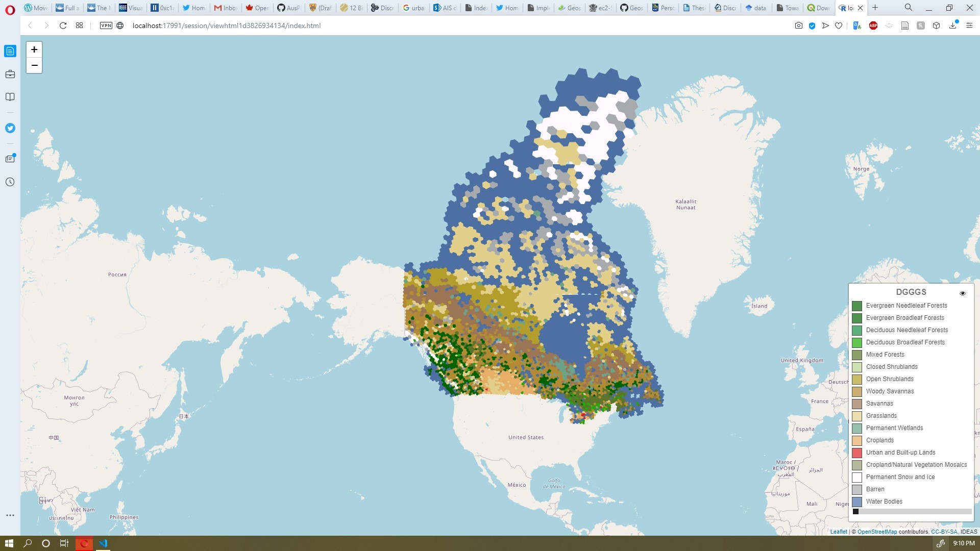This screenshot has width=980, height=551.
Task: Open Easy Setup sliders icon
Action: point(969,26)
